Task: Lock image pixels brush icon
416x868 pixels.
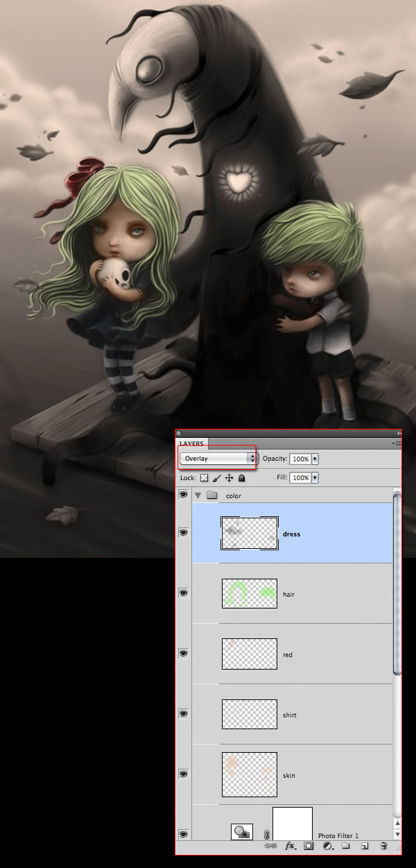Action: tap(217, 478)
